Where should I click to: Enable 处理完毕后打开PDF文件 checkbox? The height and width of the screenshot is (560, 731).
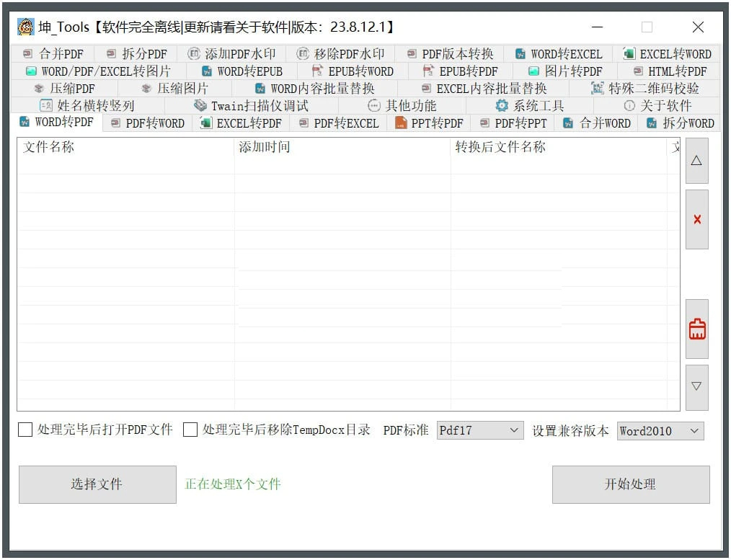coord(25,430)
